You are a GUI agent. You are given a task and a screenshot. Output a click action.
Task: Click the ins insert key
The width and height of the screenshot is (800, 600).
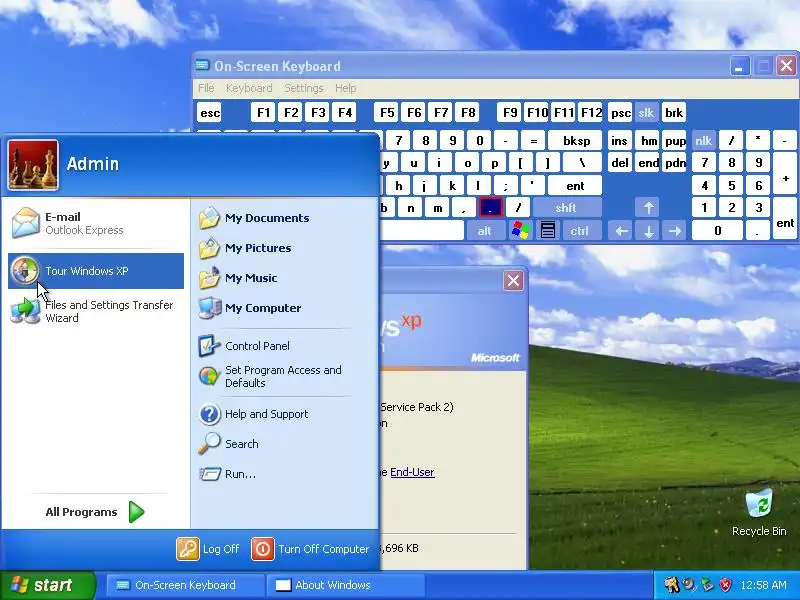[619, 141]
